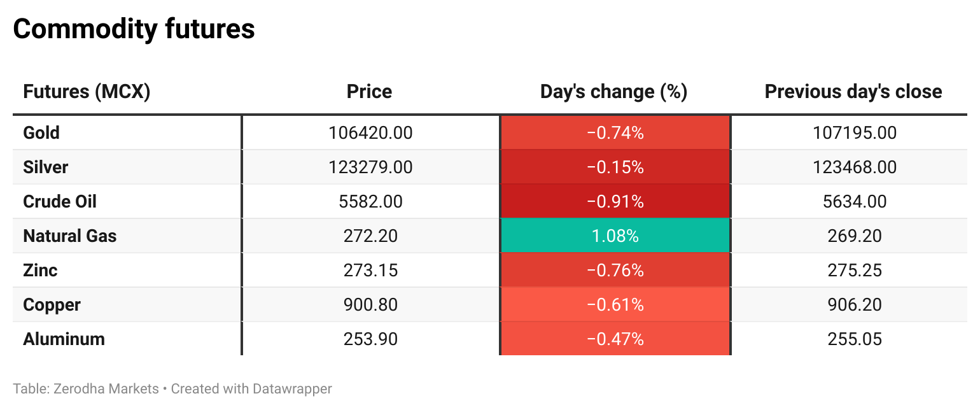Screen dimensions: 980x410
Task: Click the Crude Oil row label
Action: (x=60, y=202)
